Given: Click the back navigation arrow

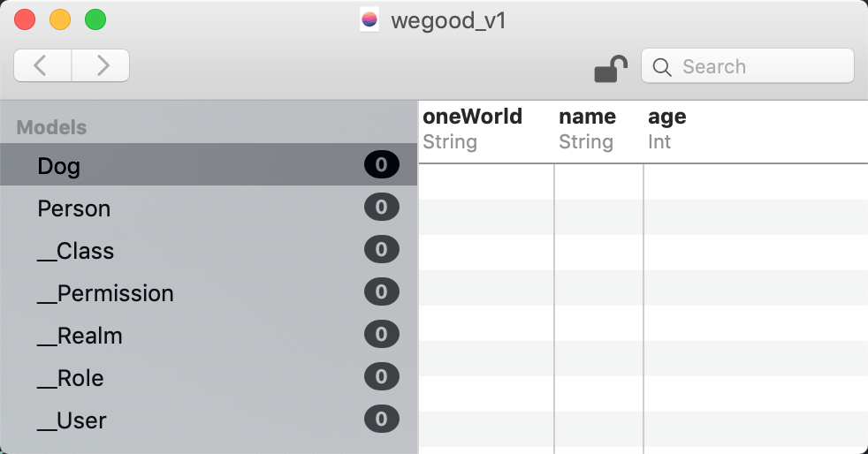Looking at the screenshot, I should pyautogui.click(x=42, y=65).
